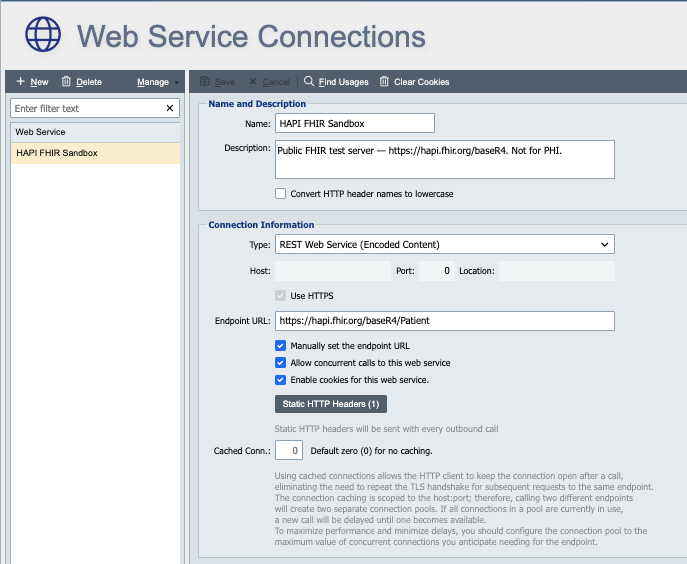Click the Cached Conn. number field
The width and height of the screenshot is (687, 564).
coord(289,450)
